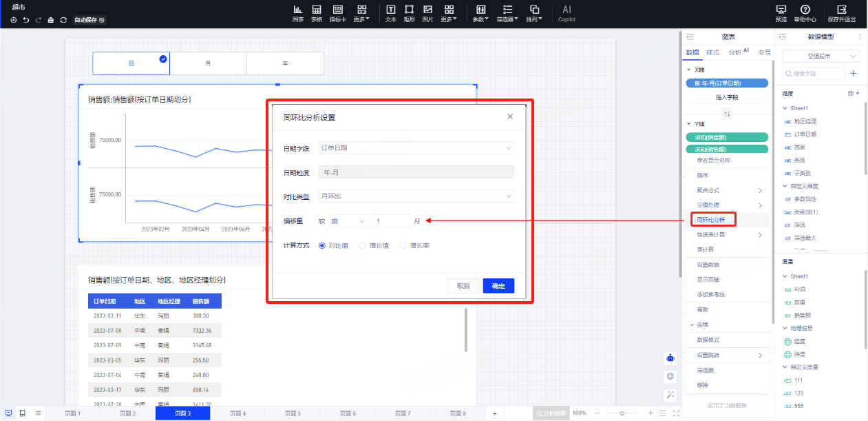Switch to the 样式 style tab

tap(712, 52)
